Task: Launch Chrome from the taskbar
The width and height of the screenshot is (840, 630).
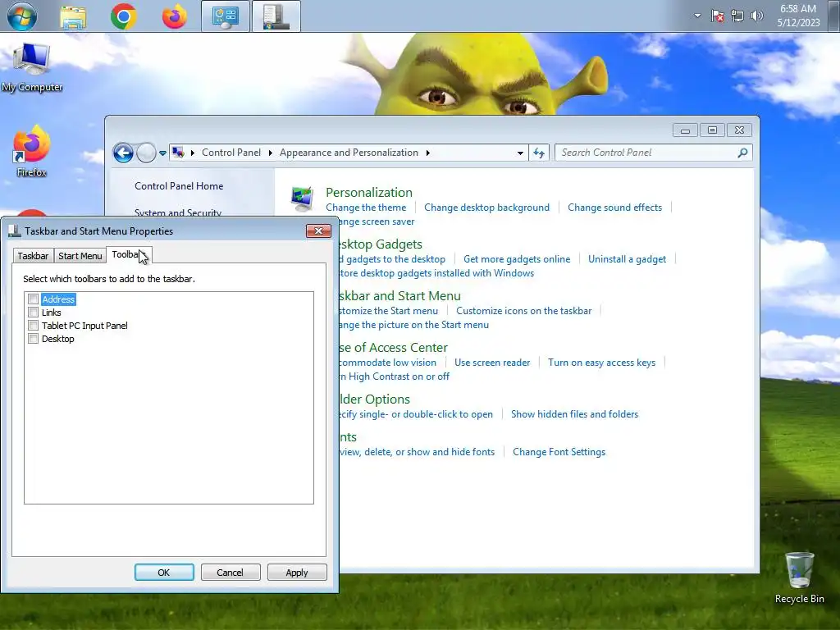Action: [124, 16]
